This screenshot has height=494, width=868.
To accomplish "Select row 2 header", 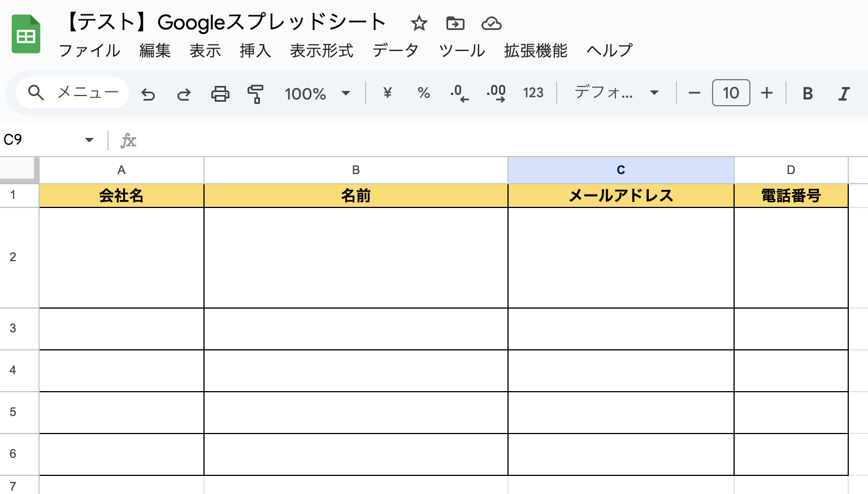I will click(x=19, y=258).
